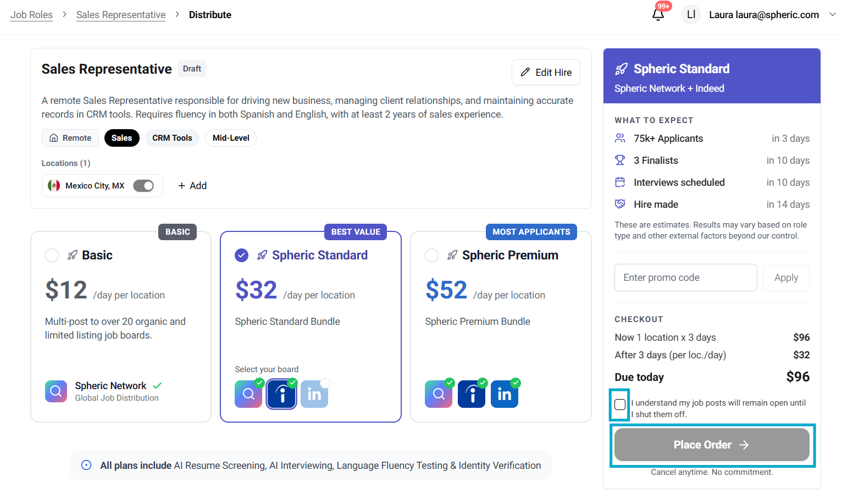Click Spheric Network icon in Basic plan
The width and height of the screenshot is (842, 504).
[56, 391]
